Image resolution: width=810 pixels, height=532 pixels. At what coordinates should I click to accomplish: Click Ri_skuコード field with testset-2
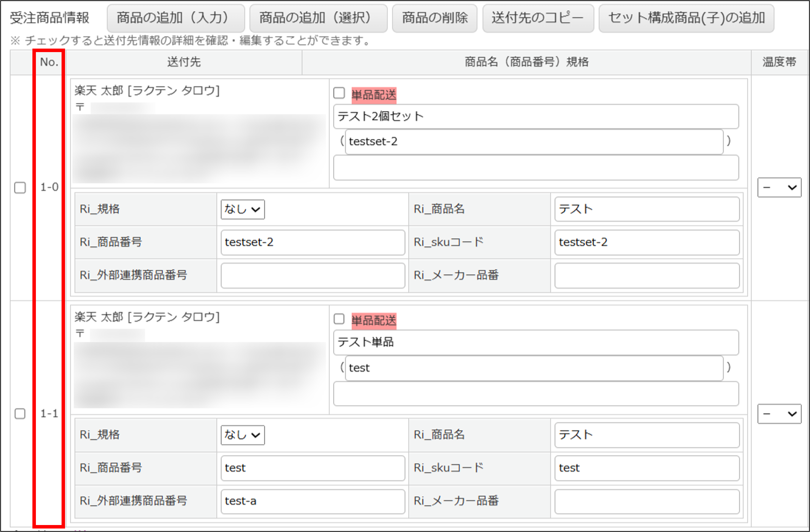647,242
